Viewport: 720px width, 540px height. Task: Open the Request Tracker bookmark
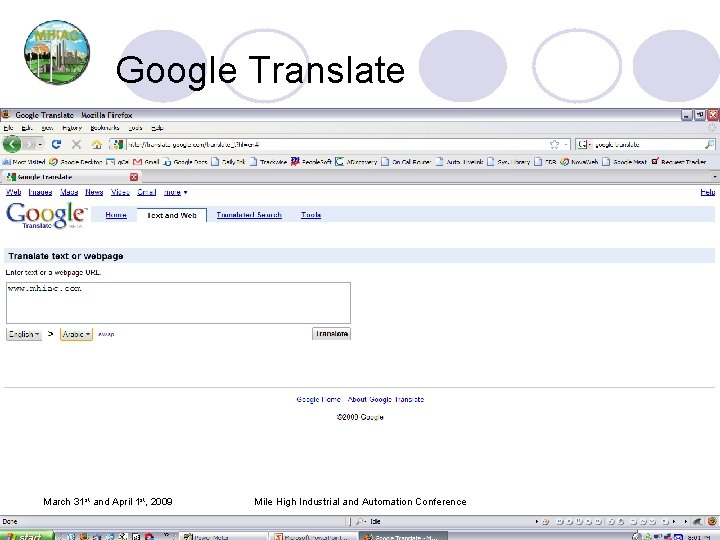pyautogui.click(x=679, y=162)
